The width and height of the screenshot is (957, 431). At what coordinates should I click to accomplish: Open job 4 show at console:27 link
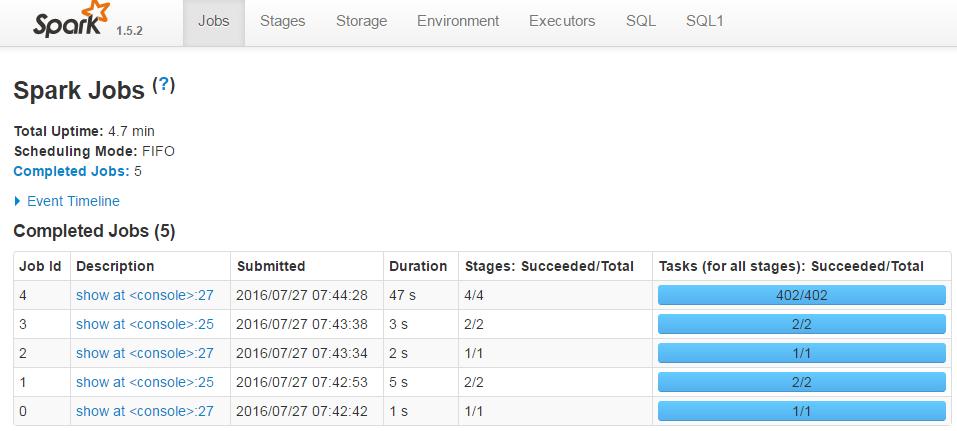click(x=145, y=295)
